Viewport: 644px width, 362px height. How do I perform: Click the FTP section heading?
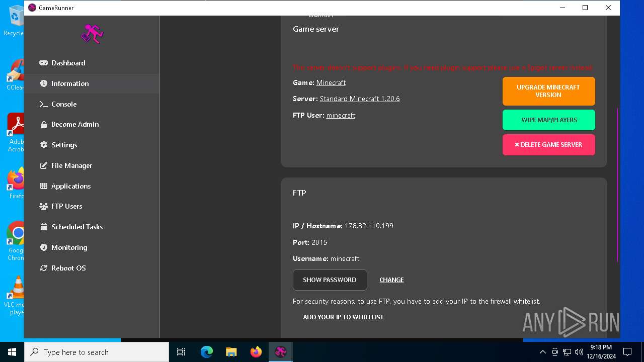(x=299, y=193)
